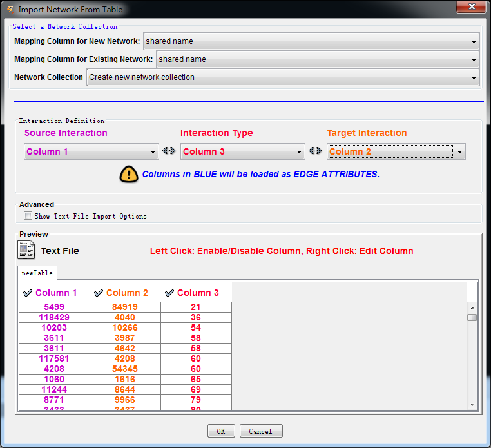
Task: Open the Interaction Type Column 3 dropdown
Action: pos(243,151)
